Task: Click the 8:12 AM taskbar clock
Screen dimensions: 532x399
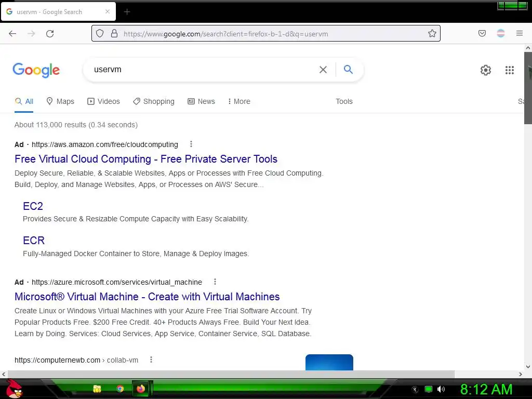Action: pyautogui.click(x=486, y=389)
